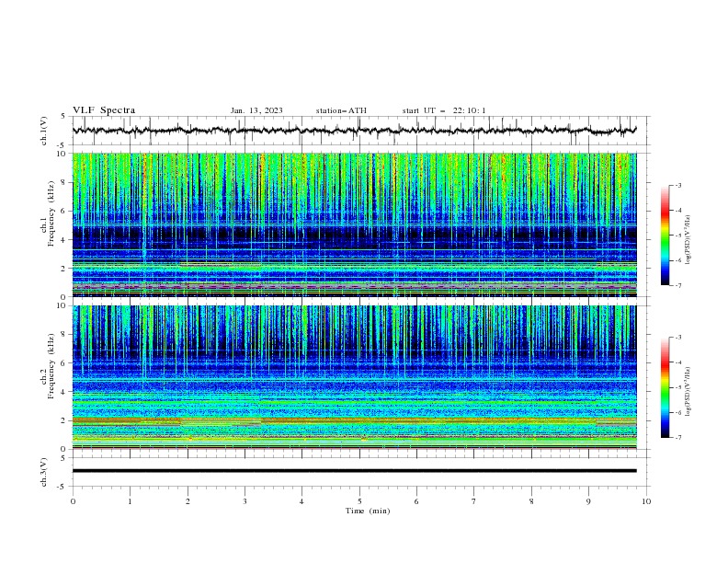This screenshot has width=728, height=563.
Task: Click the "-4" label on ch.2 color bar
Action: (677, 362)
